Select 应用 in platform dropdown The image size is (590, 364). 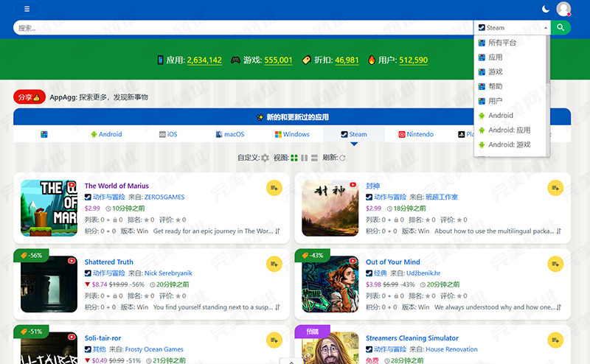[510, 57]
